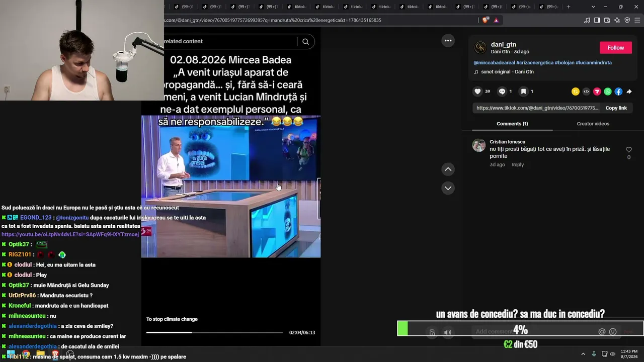Open the video options three-dot menu
The width and height of the screenshot is (644, 362).
[x=448, y=41]
